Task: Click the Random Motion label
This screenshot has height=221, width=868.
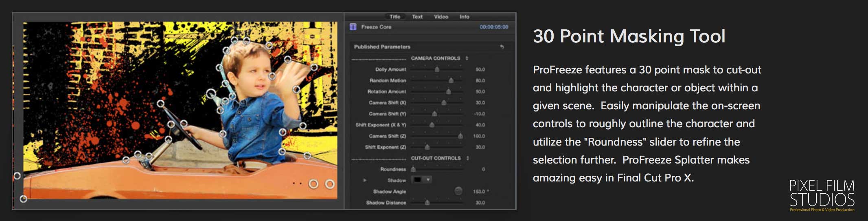Action: pos(388,81)
